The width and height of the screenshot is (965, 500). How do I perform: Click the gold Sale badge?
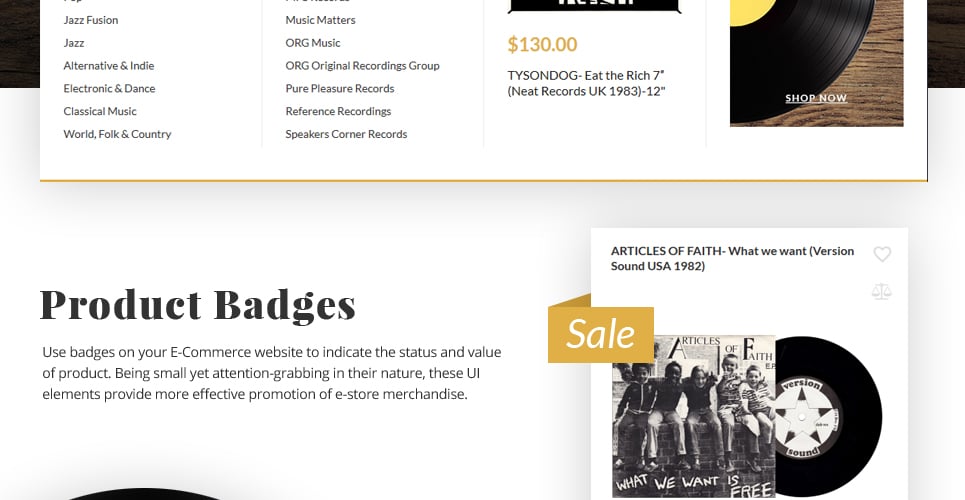tap(601, 333)
